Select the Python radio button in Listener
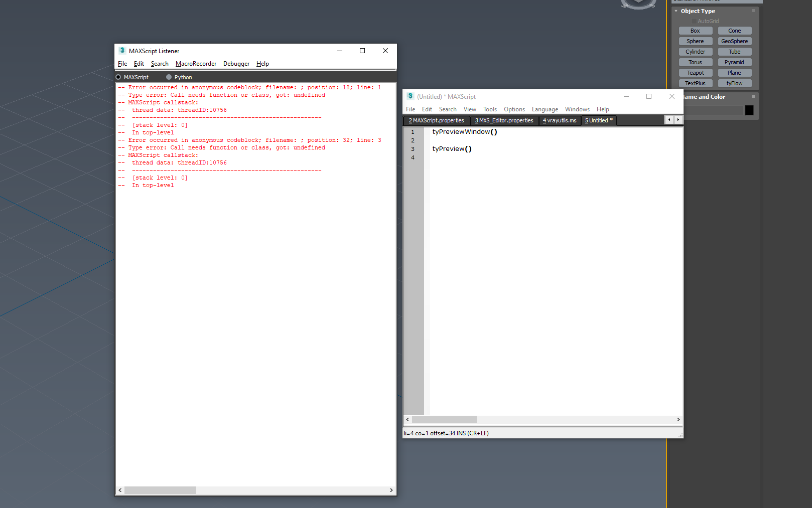This screenshot has height=508, width=812. pos(169,77)
